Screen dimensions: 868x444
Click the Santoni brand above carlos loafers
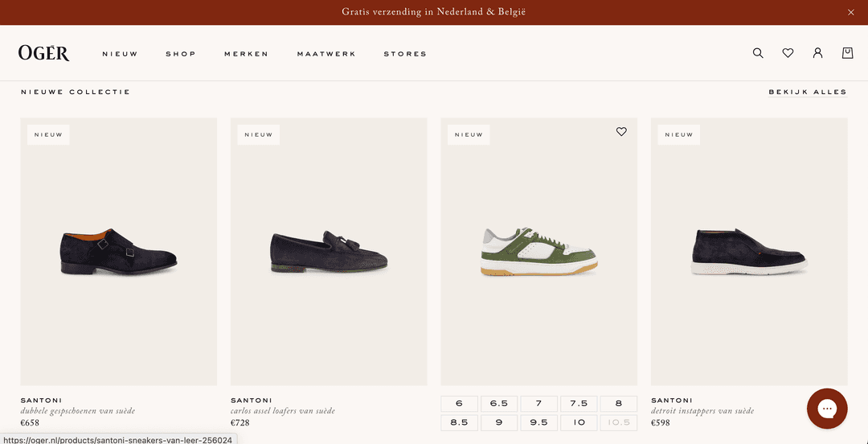(252, 401)
